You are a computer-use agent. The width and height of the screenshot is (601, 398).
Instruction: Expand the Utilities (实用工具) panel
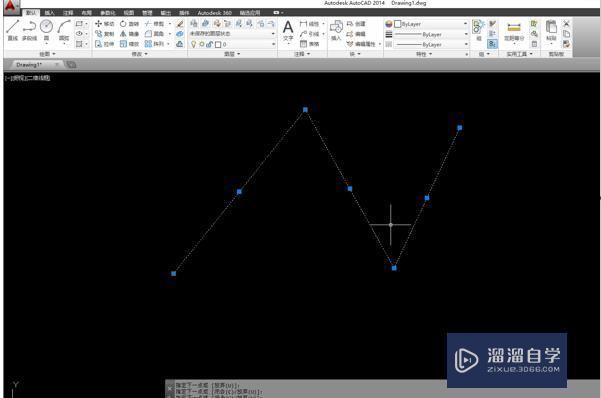click(x=520, y=54)
